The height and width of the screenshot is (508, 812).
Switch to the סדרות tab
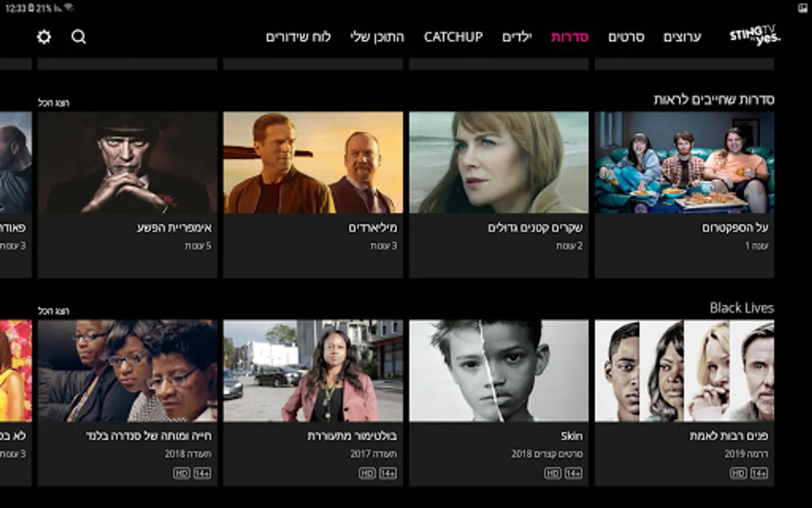(x=570, y=37)
